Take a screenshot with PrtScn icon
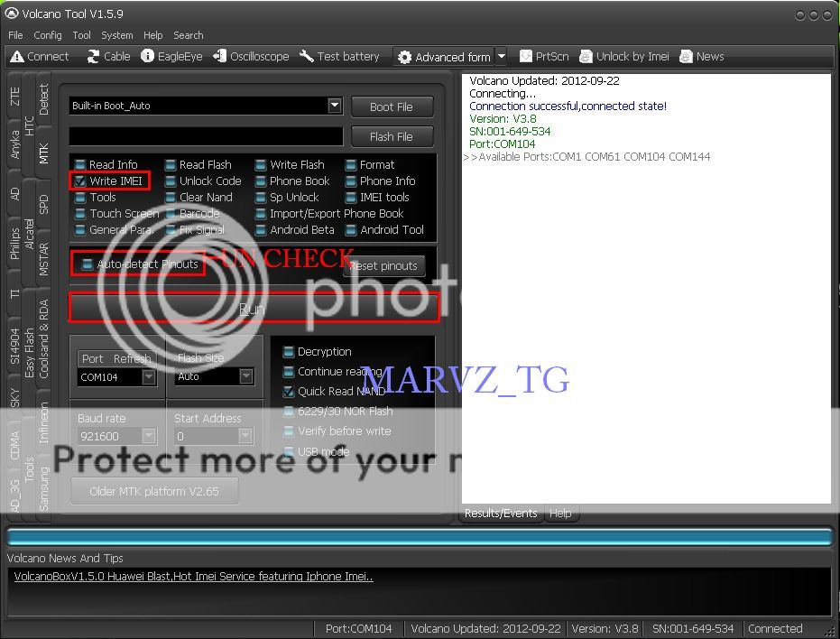The height and width of the screenshot is (639, 840). pyautogui.click(x=526, y=56)
